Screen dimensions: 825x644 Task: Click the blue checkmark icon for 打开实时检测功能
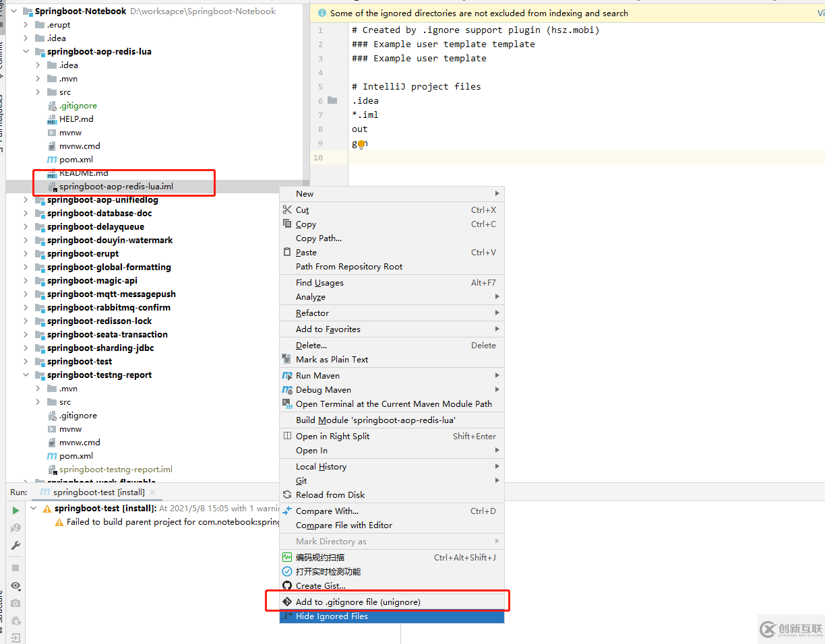287,571
